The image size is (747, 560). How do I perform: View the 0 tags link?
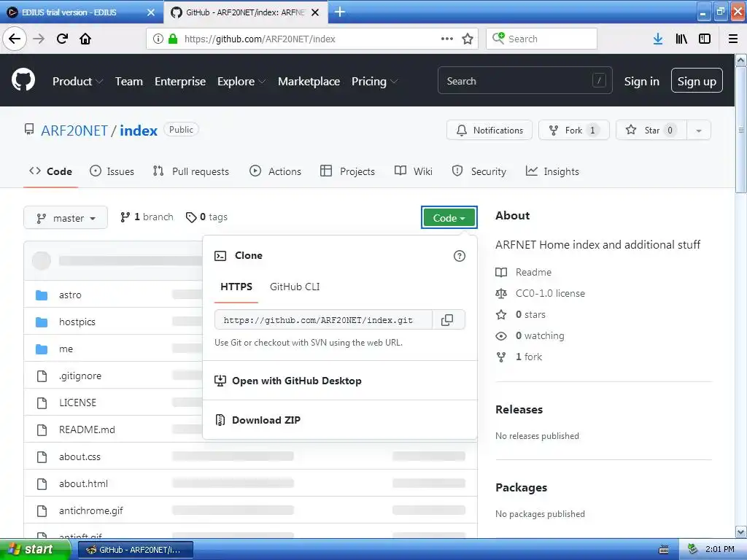pyautogui.click(x=206, y=217)
